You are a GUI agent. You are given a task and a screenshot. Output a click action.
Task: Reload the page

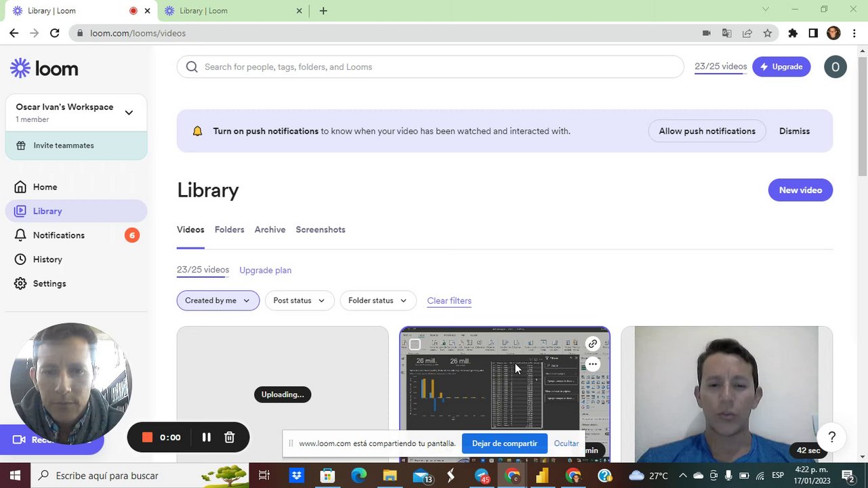pos(55,33)
